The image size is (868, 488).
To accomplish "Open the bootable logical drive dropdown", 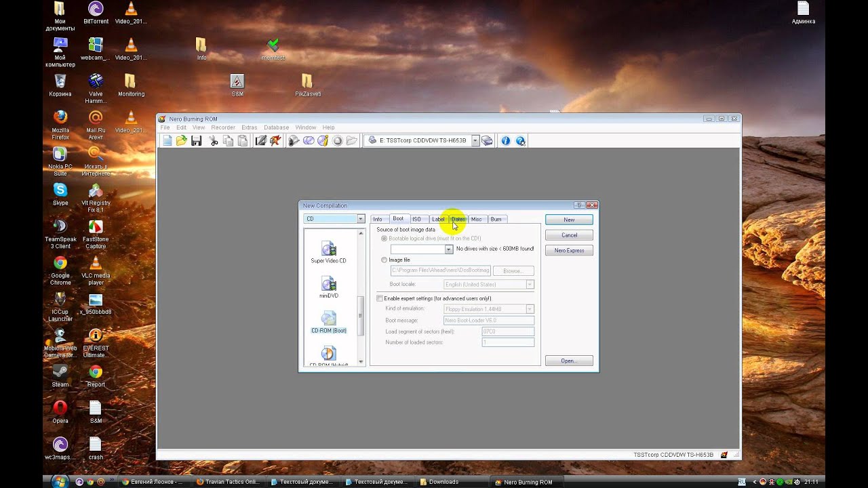I will 448,249.
